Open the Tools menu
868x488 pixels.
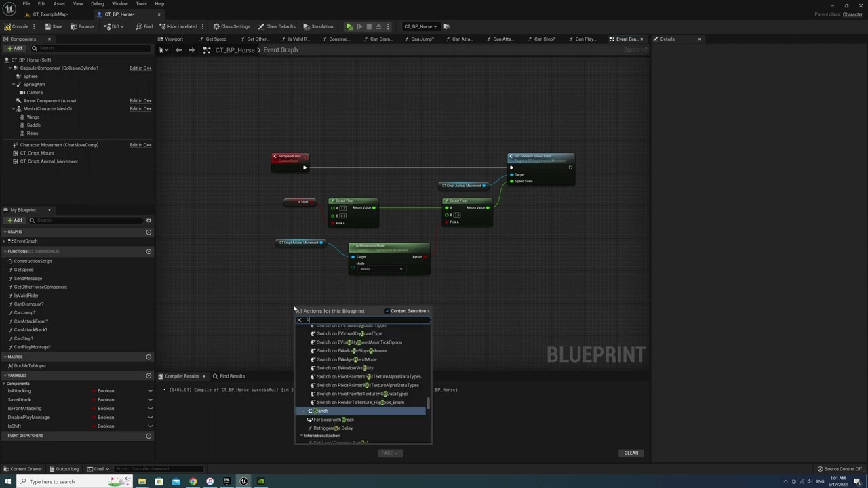[141, 4]
